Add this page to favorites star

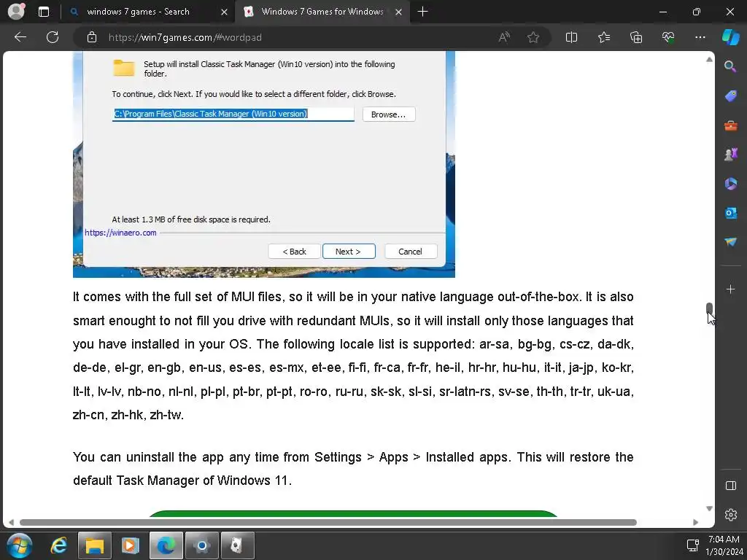(533, 37)
